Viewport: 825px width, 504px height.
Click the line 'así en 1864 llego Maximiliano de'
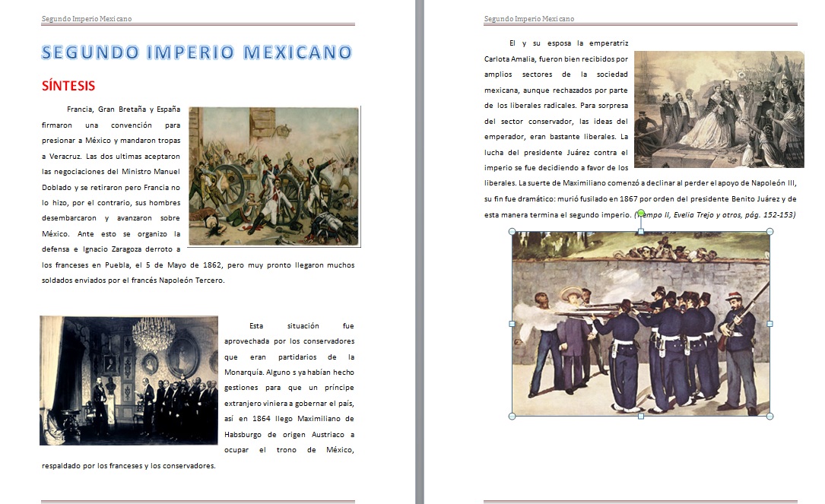pos(290,419)
